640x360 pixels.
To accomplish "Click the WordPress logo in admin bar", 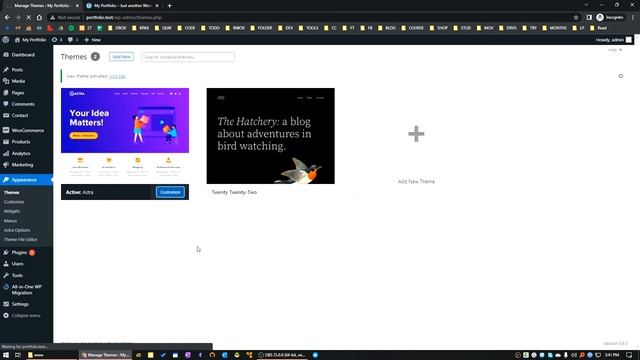I will click(6, 40).
